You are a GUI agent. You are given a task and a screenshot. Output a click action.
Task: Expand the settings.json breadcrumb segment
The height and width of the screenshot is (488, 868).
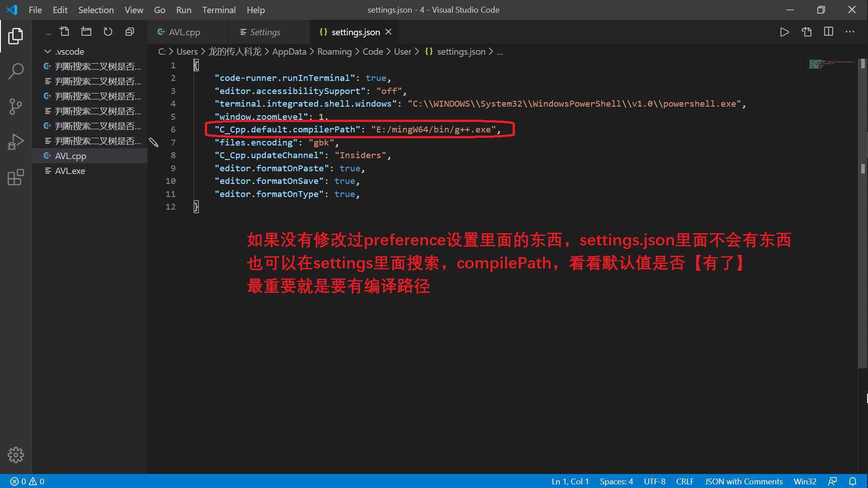455,52
